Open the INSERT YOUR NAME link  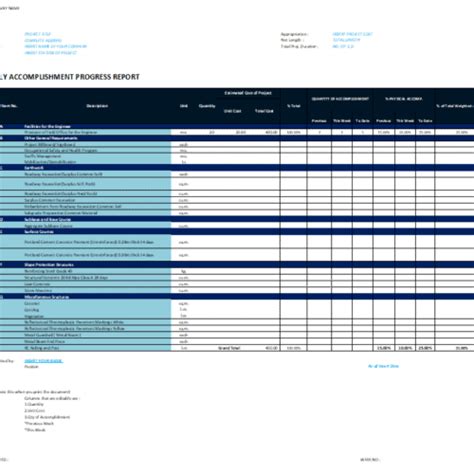43,361
